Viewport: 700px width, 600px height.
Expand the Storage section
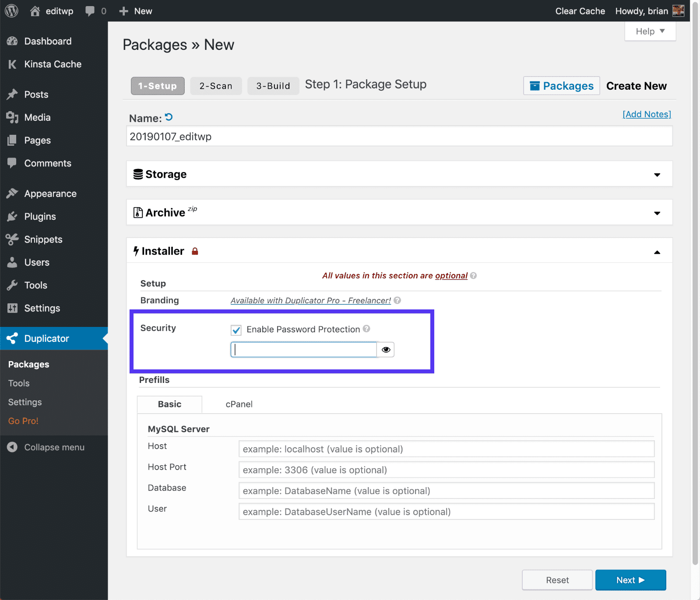click(x=657, y=175)
